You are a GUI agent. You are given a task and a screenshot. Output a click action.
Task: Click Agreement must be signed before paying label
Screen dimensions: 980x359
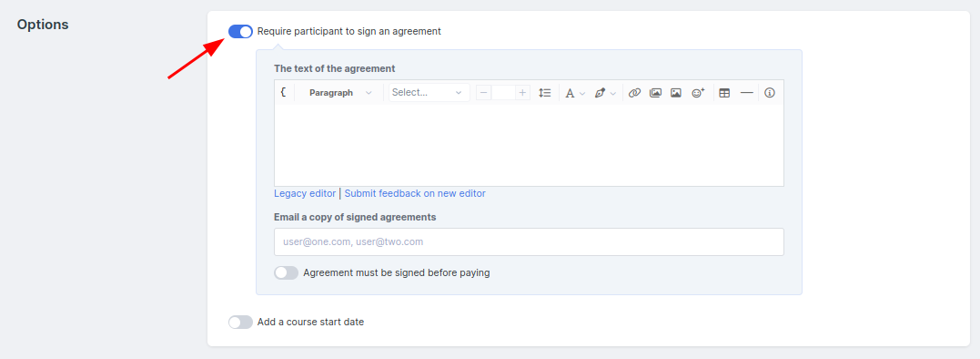(x=396, y=272)
